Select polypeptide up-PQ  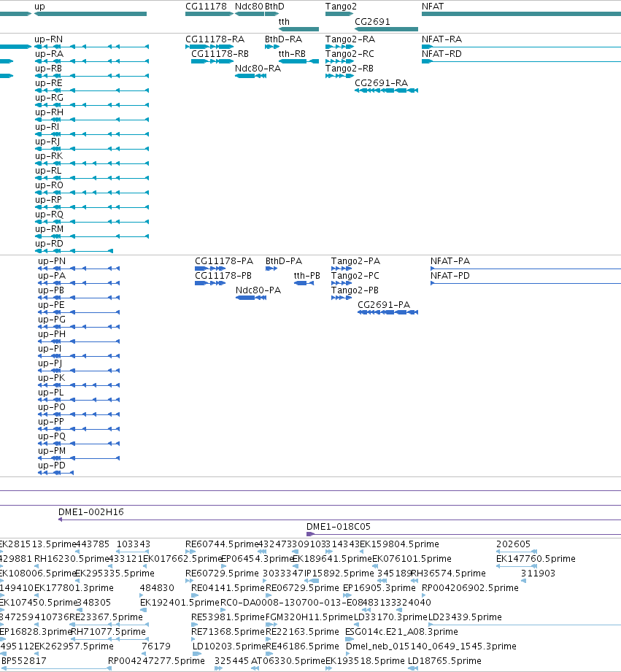79,444
